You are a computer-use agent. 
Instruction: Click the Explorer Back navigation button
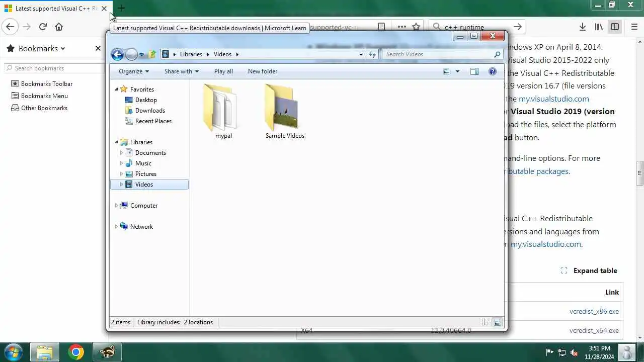click(117, 54)
